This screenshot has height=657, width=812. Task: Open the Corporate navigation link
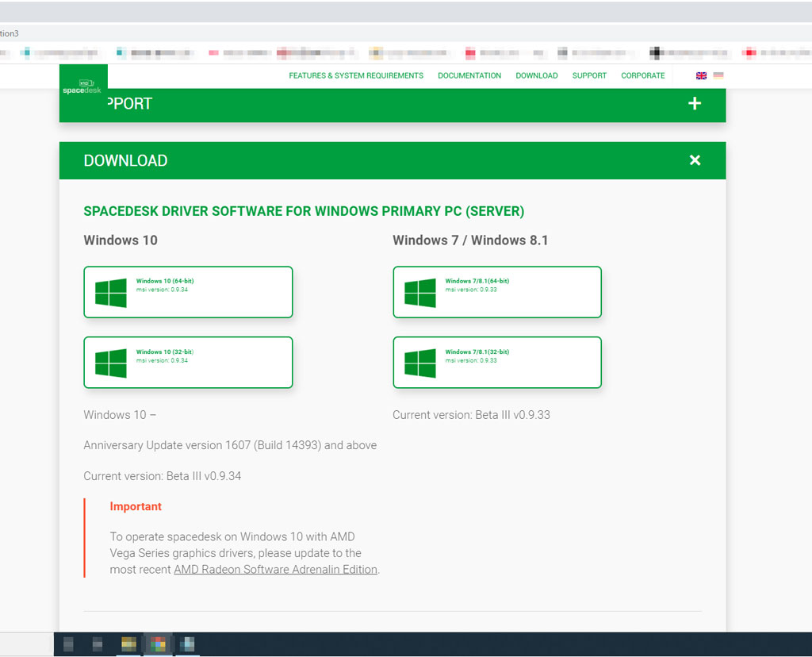click(x=643, y=76)
